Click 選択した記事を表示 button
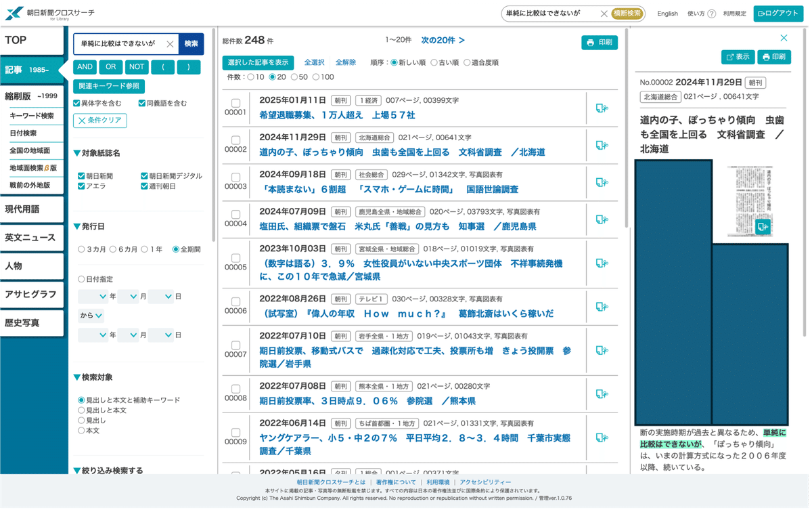The height and width of the screenshot is (510, 812). tap(258, 63)
